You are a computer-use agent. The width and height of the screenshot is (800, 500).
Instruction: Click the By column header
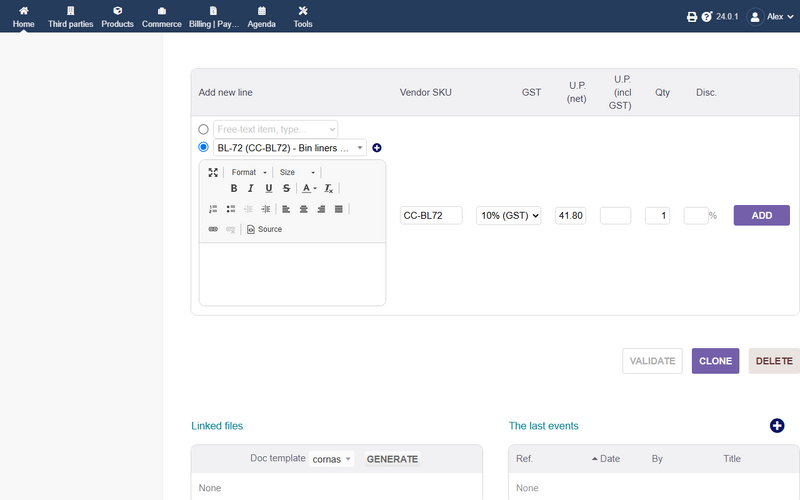pyautogui.click(x=657, y=459)
